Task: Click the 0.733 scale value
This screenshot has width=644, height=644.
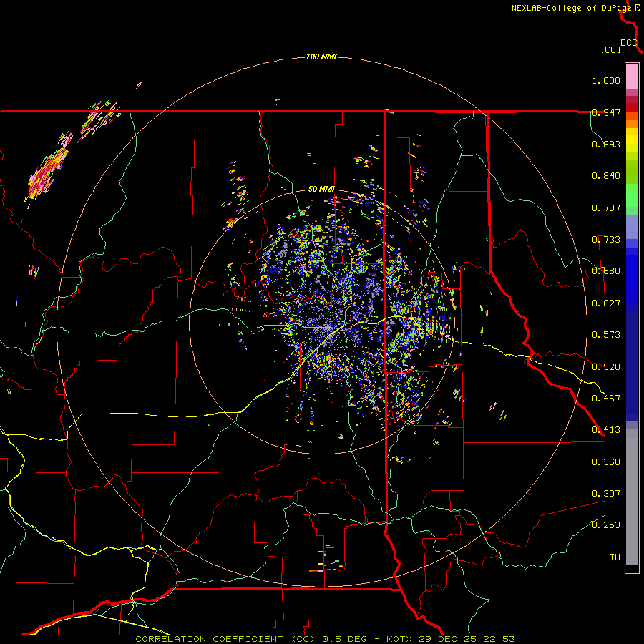Action: (606, 240)
